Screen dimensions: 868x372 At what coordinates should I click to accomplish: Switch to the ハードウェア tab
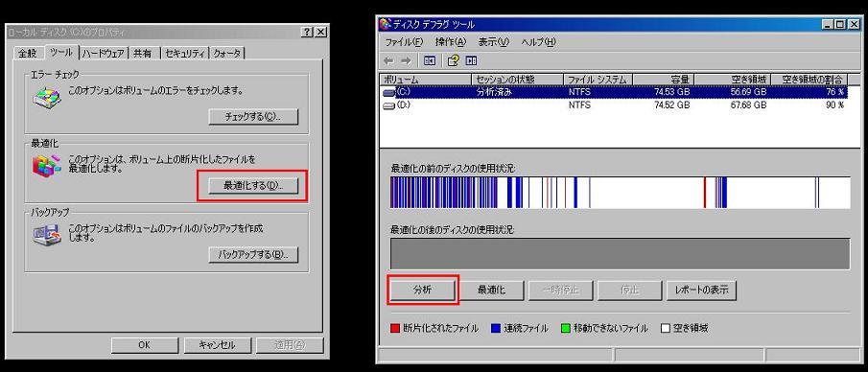105,53
